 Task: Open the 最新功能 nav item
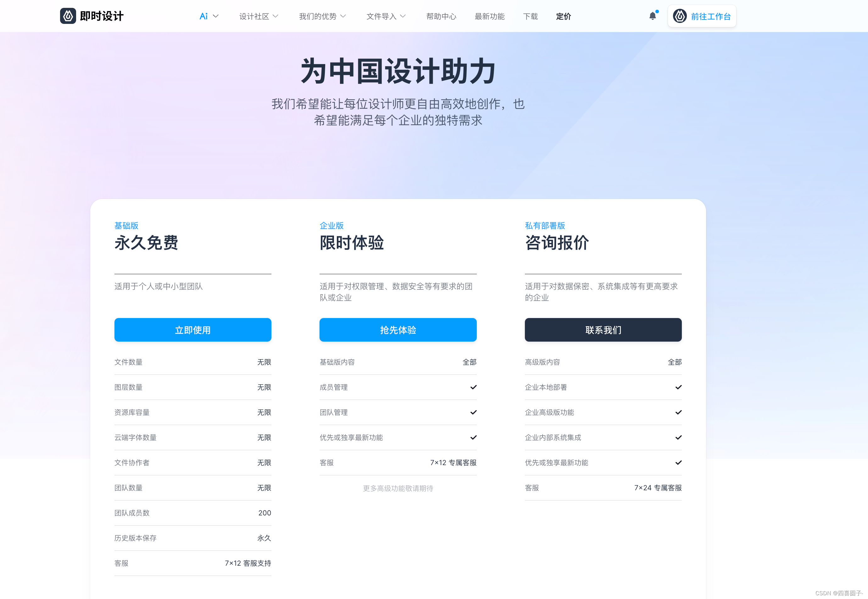[489, 16]
